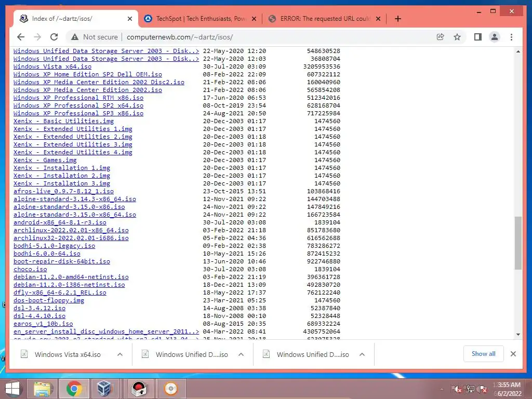Viewport: 532px width, 399px height.
Task: Close the TechSpot tab
Action: pos(254,19)
